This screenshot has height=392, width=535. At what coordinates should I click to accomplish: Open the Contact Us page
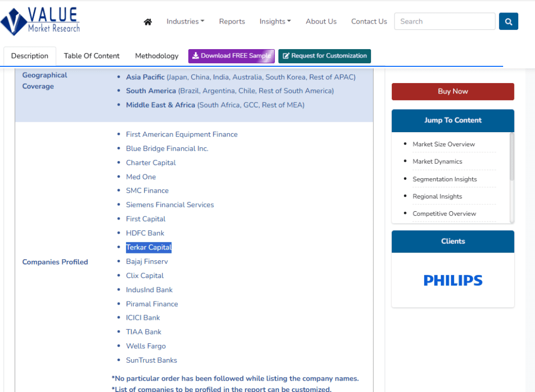(x=369, y=21)
